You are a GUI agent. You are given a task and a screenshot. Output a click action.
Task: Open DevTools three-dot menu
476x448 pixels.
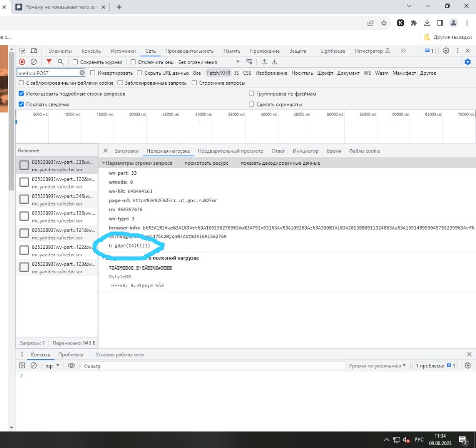(x=458, y=51)
